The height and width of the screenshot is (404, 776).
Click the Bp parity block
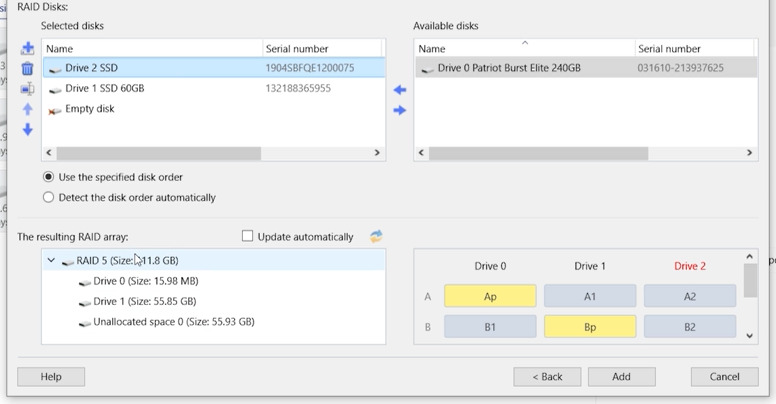(x=590, y=327)
